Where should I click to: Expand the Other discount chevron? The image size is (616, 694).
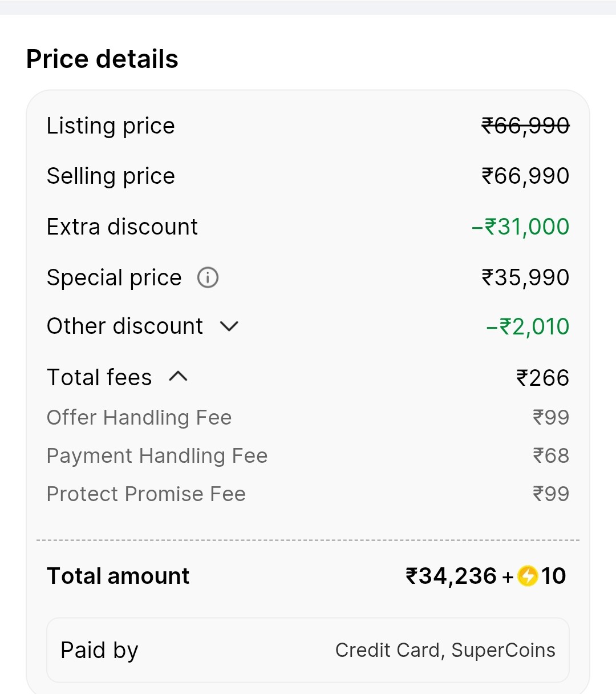click(229, 326)
